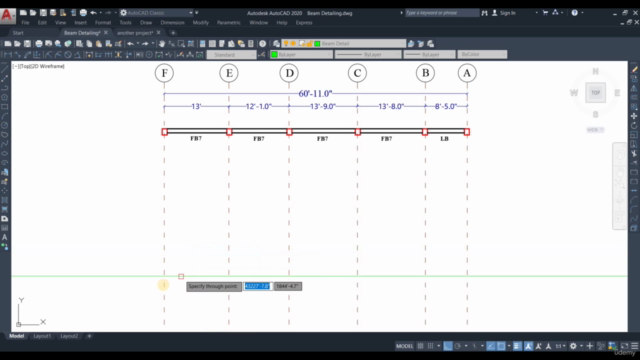Toggle Polar tracking in status bar
Viewport: 640px width, 360px height.
458,346
